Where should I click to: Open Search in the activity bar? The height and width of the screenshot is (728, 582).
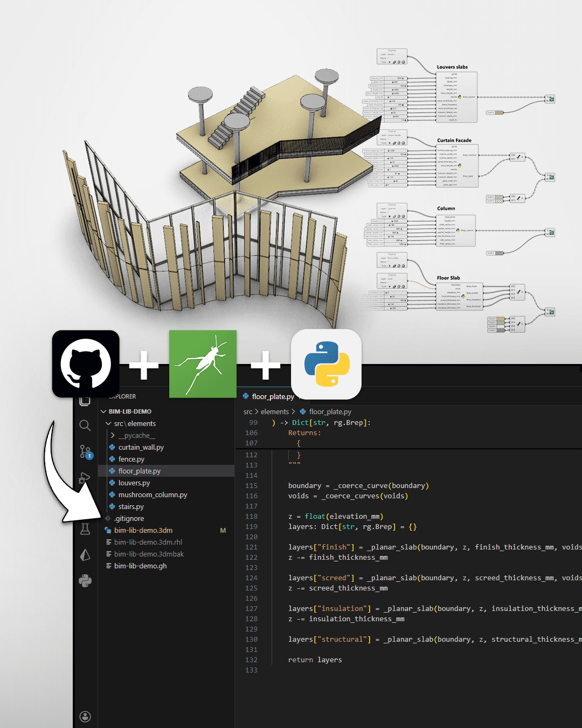85,425
